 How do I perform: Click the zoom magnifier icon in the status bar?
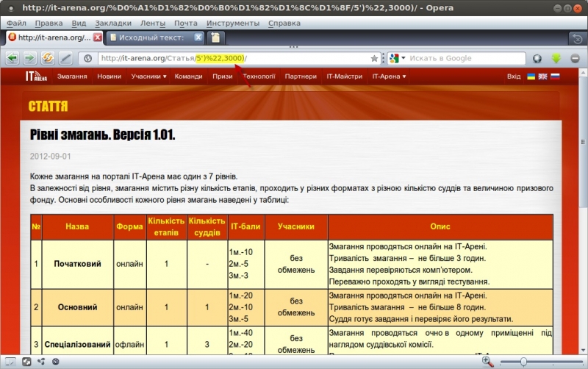tap(487, 362)
